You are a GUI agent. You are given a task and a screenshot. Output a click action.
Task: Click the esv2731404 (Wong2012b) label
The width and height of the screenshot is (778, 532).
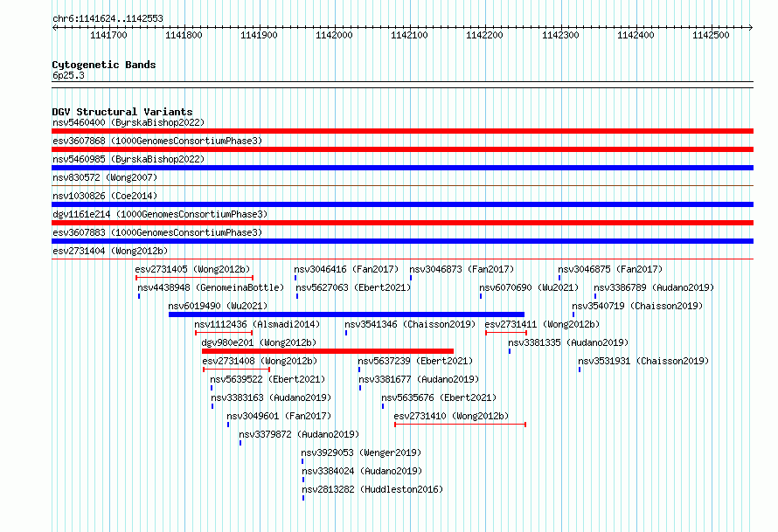[x=110, y=251]
